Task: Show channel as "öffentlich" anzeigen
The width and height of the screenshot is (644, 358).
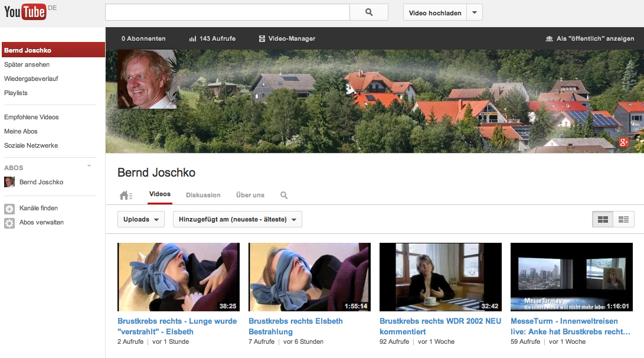Action: tap(590, 38)
